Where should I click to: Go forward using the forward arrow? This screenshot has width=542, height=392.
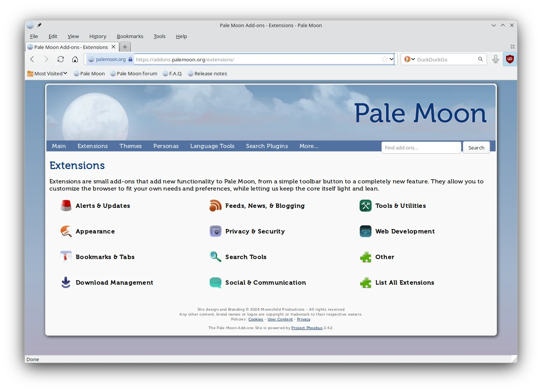click(46, 59)
